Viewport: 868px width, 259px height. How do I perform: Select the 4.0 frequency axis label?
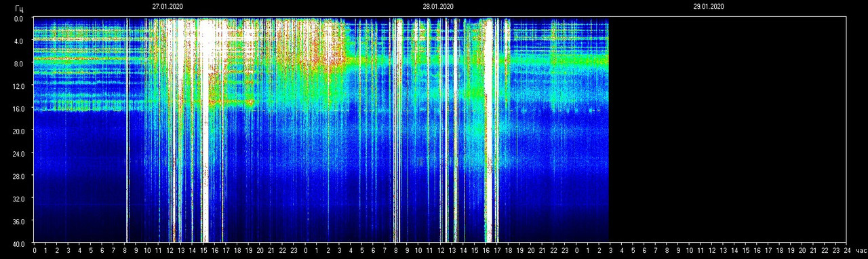(x=18, y=41)
